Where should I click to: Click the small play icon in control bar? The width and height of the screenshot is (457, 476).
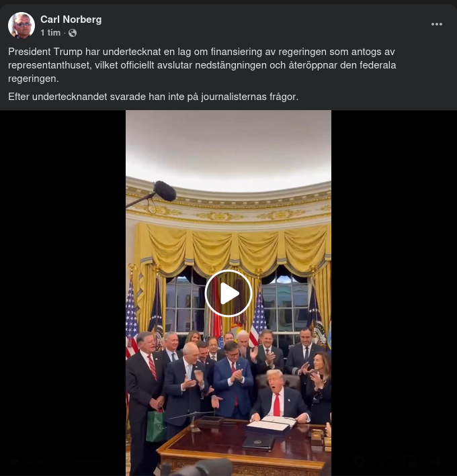pos(14,461)
